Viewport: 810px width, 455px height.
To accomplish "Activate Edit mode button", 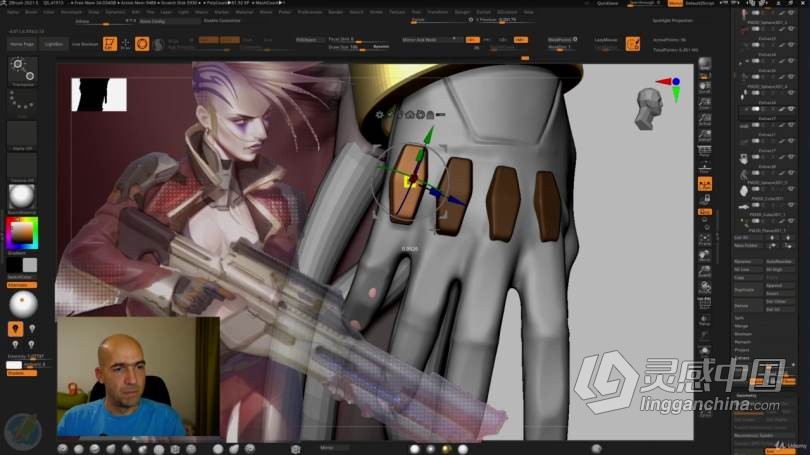I will click(x=110, y=44).
